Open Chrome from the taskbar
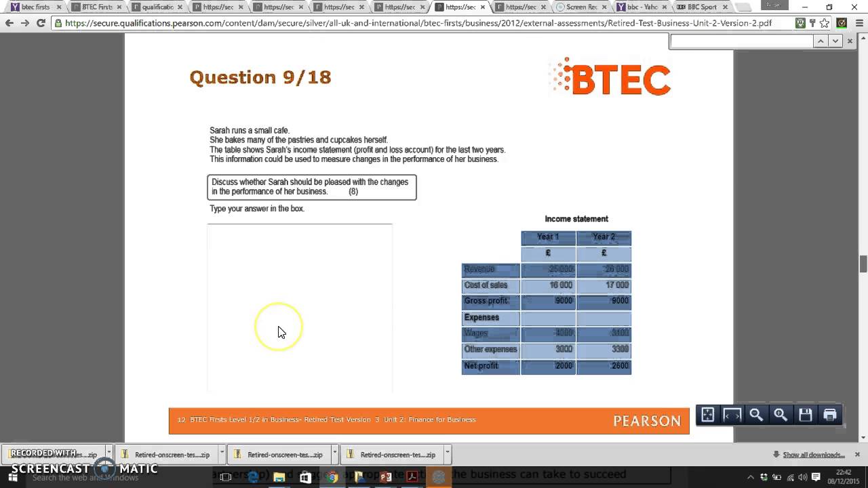The width and height of the screenshot is (868, 488). [x=332, y=477]
